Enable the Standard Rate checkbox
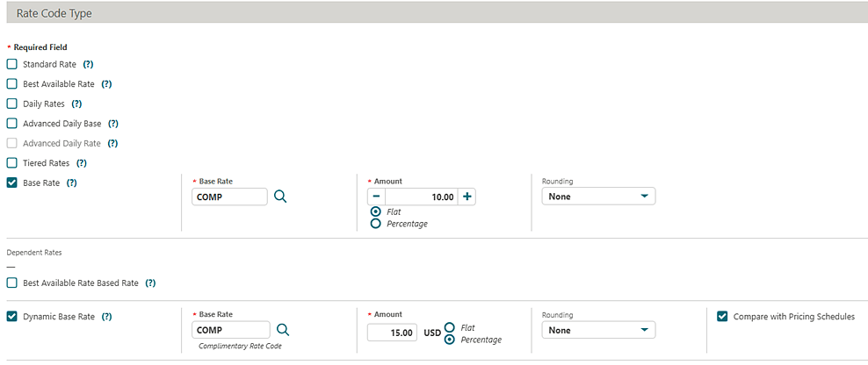 click(x=12, y=64)
